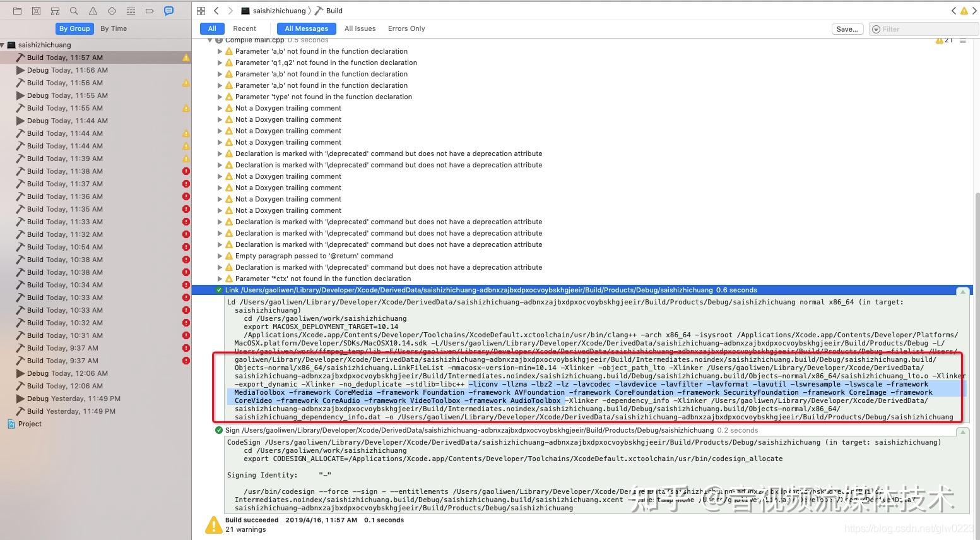The image size is (980, 540).
Task: Click the Project document icon in navigator
Action: point(11,424)
